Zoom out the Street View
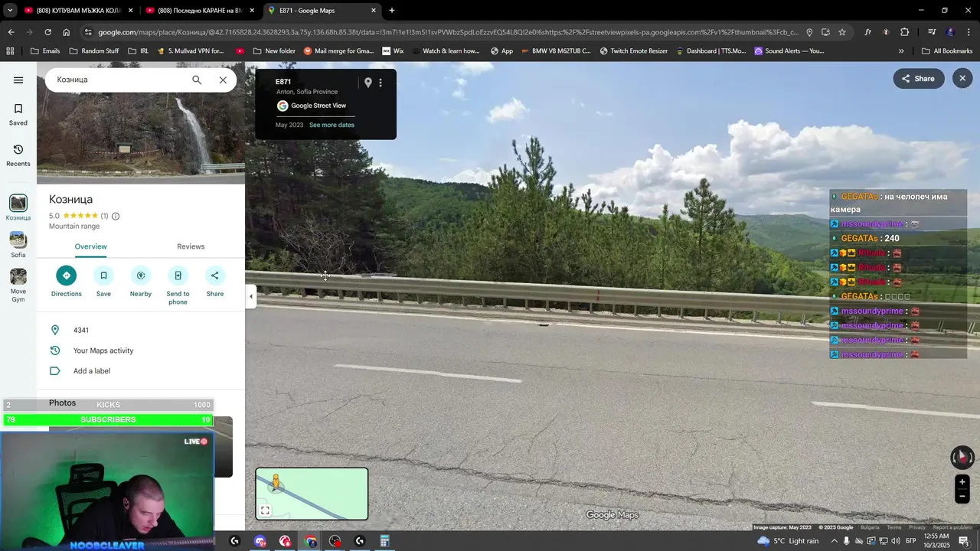The image size is (980, 551). point(962,497)
